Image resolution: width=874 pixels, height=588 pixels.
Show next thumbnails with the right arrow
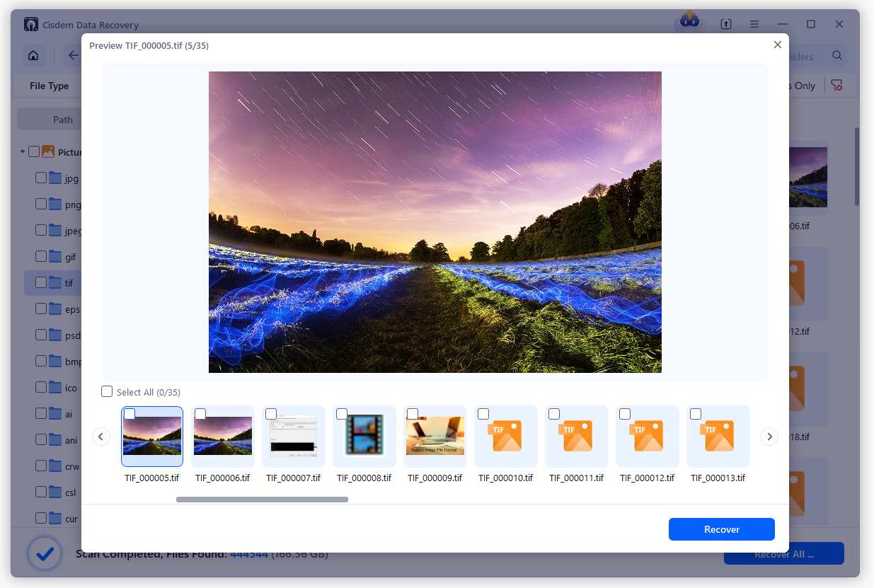point(769,437)
